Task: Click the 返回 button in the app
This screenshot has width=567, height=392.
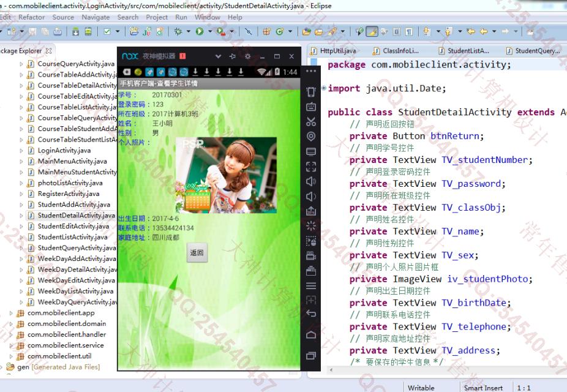Action: pos(197,253)
